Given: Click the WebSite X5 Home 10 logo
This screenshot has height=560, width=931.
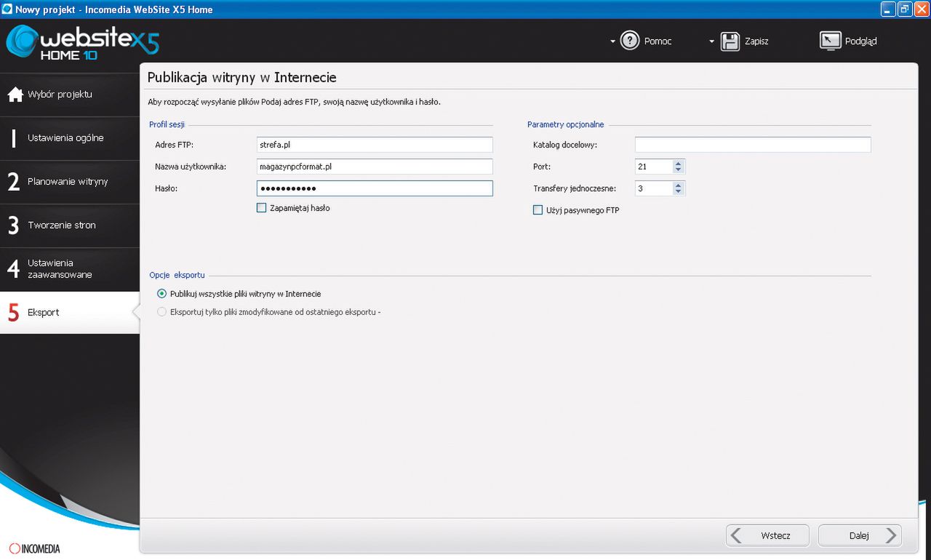Looking at the screenshot, I should pyautogui.click(x=82, y=44).
